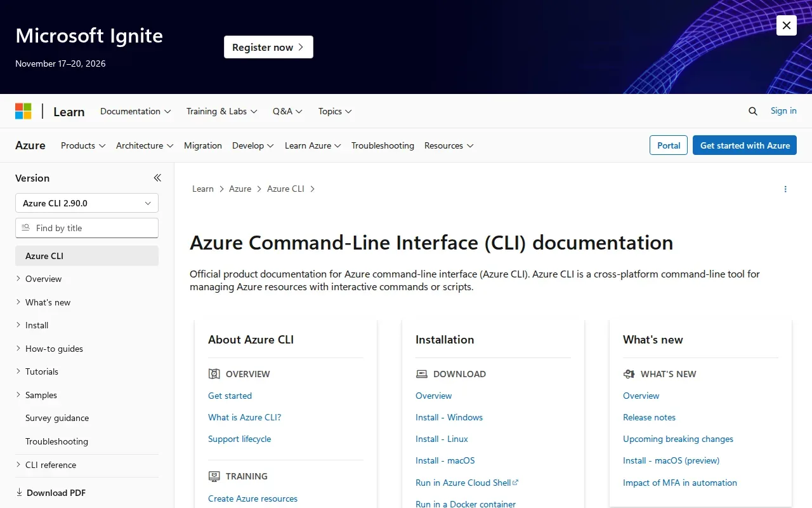Viewport: 812px width, 508px height.
Task: Open the Topics menu
Action: 335,111
